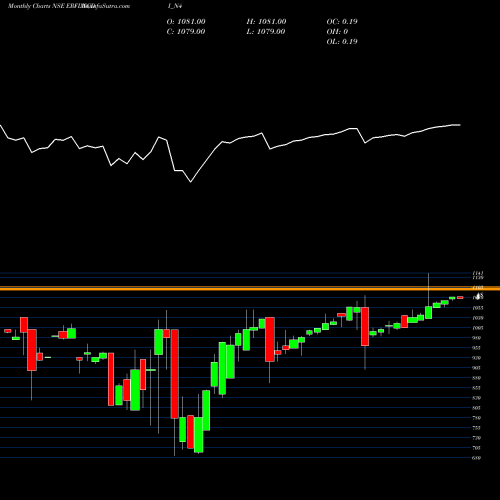Viewport: 500px width, 500px height.
Task: Click the 705 price axis label
Action: pos(477,448)
